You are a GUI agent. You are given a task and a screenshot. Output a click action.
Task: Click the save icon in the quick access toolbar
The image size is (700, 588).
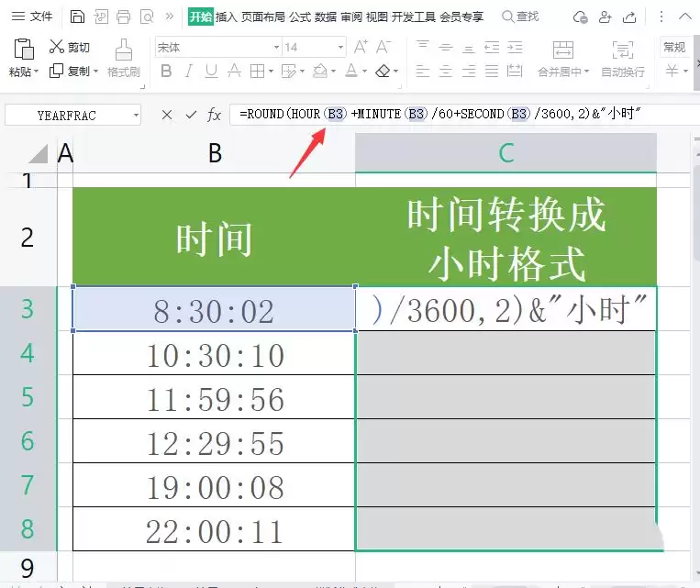pyautogui.click(x=77, y=17)
